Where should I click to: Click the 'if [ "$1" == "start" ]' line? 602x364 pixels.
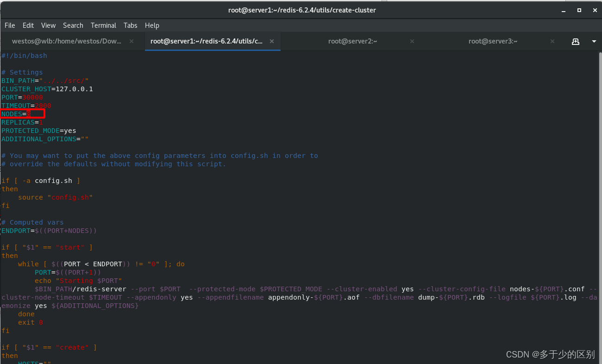click(47, 247)
